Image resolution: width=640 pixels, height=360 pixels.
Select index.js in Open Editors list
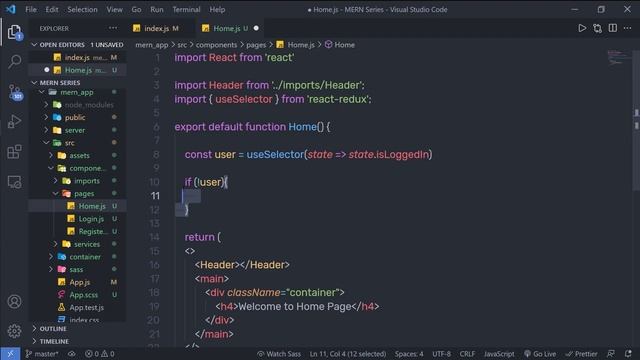tap(77, 58)
